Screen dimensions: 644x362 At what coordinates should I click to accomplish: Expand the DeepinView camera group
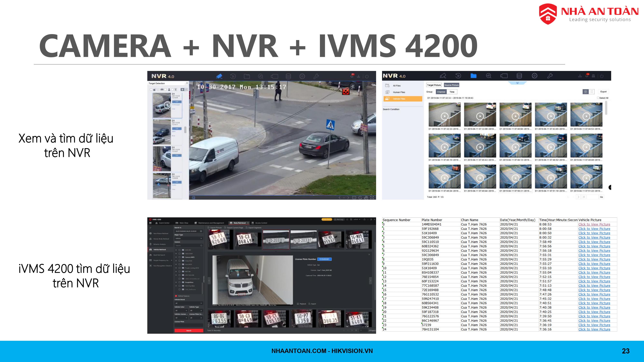(x=176, y=282)
